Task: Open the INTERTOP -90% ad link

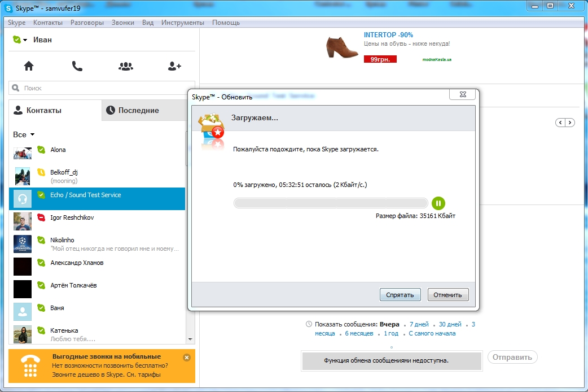Action: [388, 35]
